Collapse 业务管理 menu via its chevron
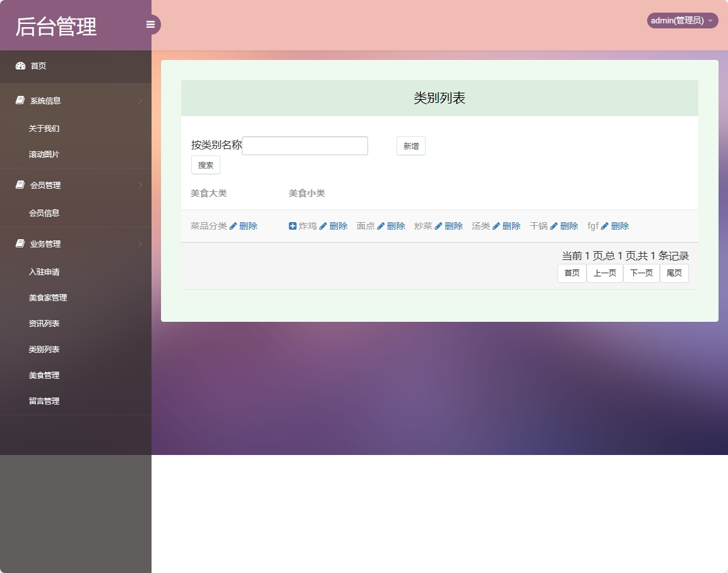Screen dimensions: 728x573 (140, 244)
